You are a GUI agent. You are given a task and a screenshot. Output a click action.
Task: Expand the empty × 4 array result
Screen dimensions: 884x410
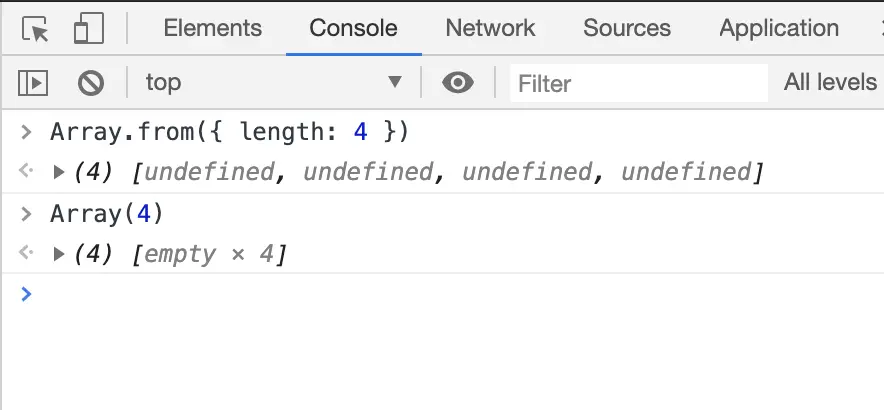(x=59, y=254)
